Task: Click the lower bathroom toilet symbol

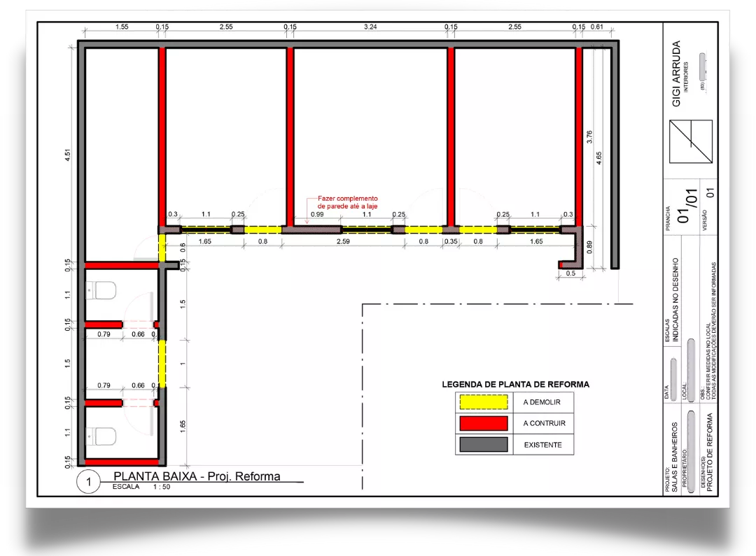Action: (101, 436)
